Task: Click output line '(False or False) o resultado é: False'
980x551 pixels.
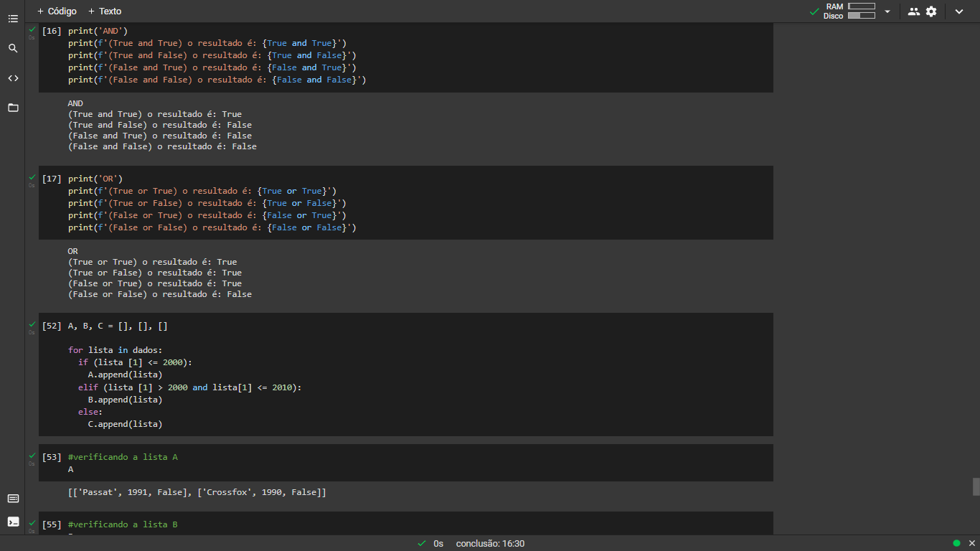Action: coord(160,294)
